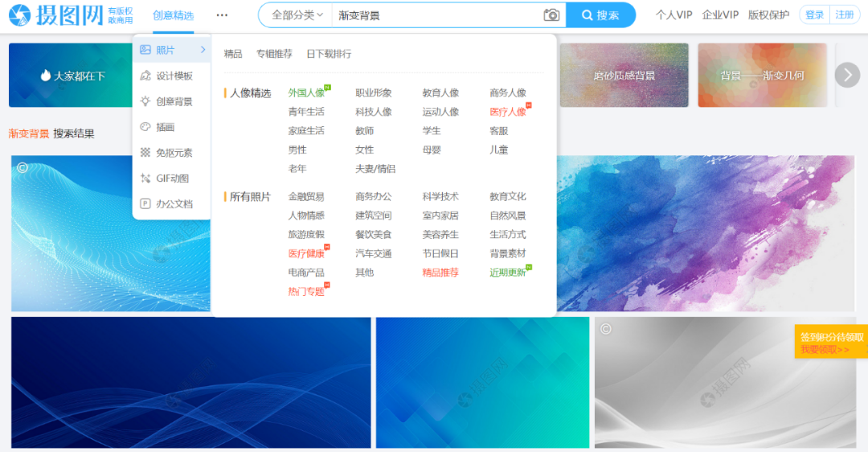Viewport: 868px width, 452px height.
Task: Switch to the 日下载排行 tab
Action: 329,54
